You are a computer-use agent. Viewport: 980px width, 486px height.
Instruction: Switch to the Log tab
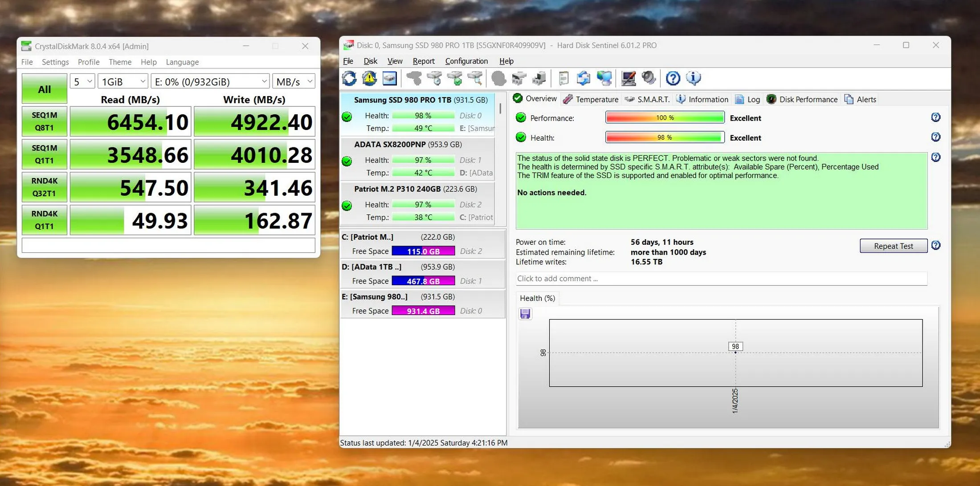pos(747,99)
